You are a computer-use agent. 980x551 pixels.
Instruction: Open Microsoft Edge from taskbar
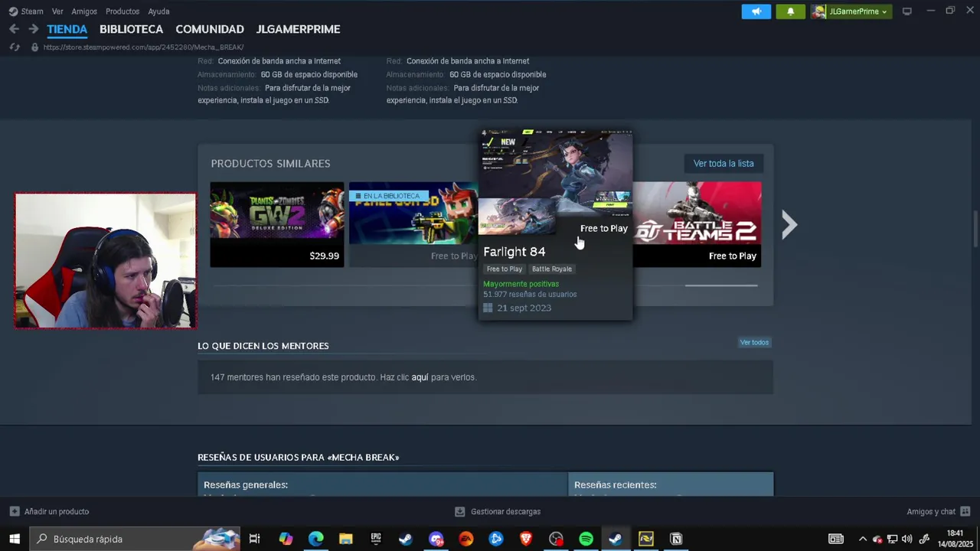tap(315, 539)
